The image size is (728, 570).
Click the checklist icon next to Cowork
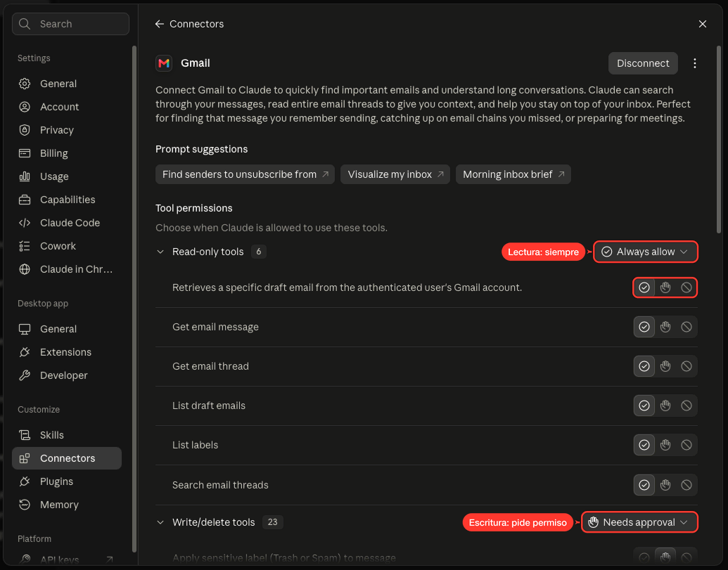[25, 246]
